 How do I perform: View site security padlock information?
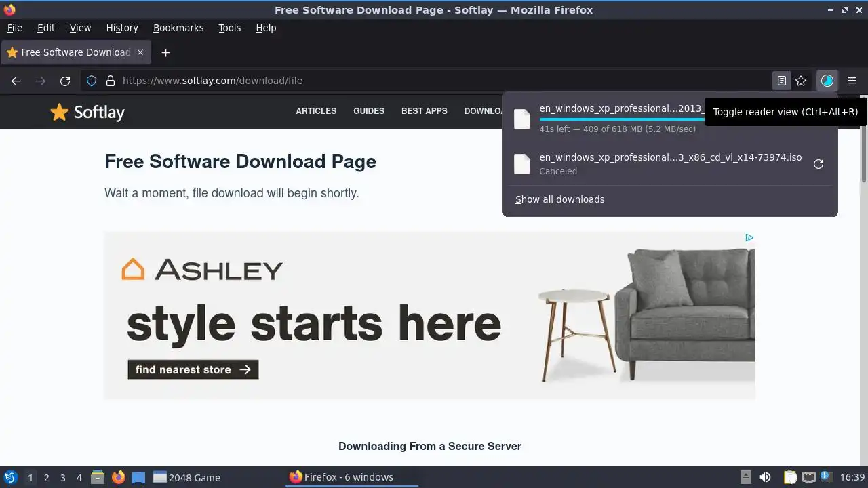point(111,81)
